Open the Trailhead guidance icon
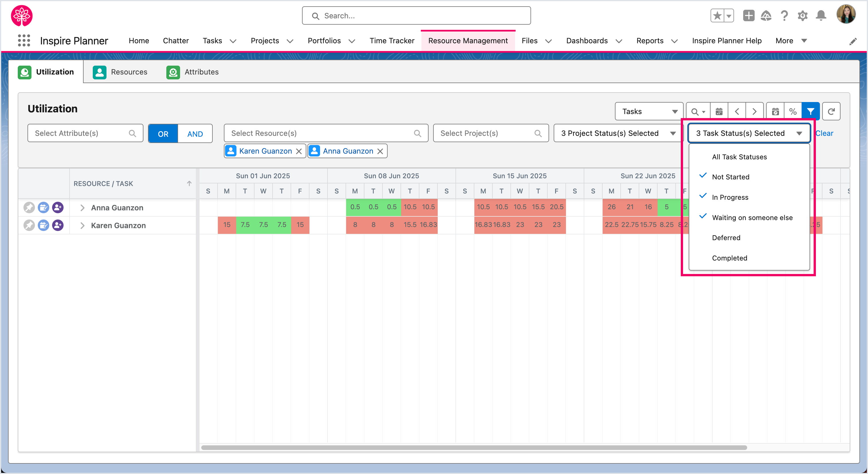This screenshot has height=474, width=868. (766, 15)
